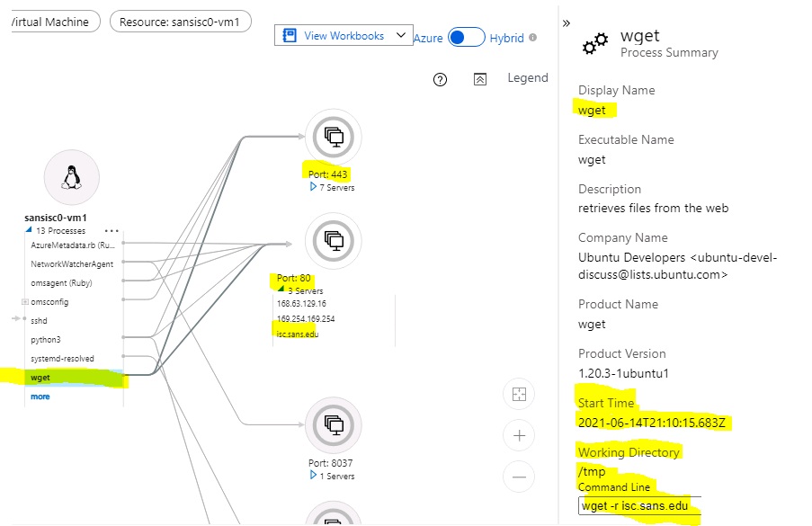
Task: Toggle the Azure/Hybrid switch
Action: 467,37
